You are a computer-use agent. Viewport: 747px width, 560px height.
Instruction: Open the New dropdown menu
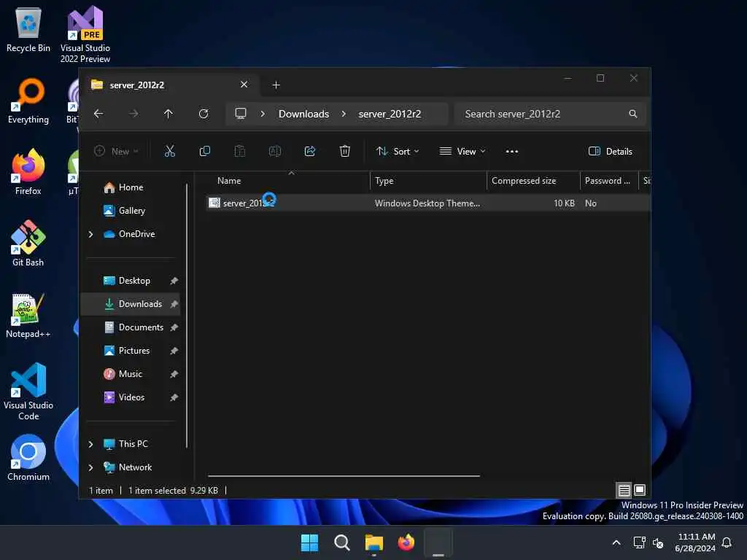116,152
